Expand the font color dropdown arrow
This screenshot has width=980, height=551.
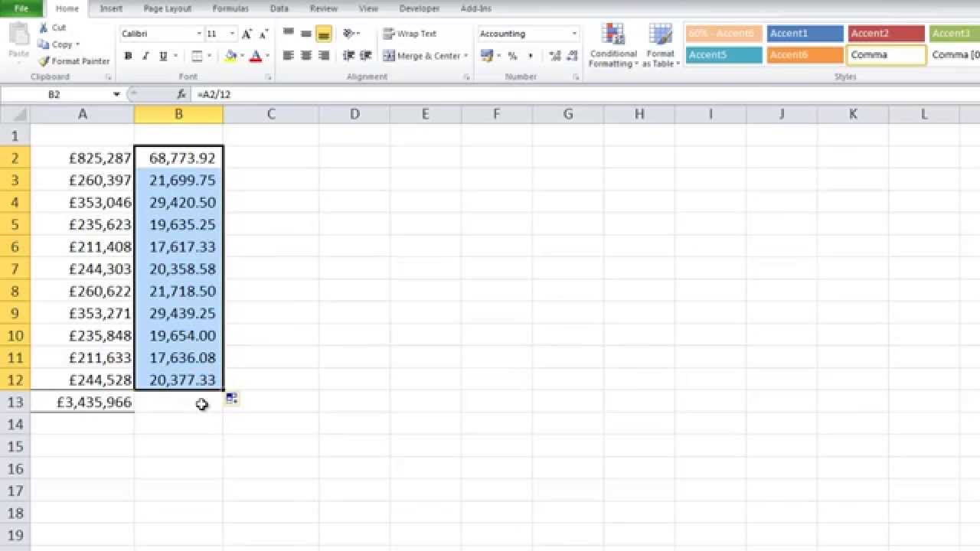tap(267, 56)
